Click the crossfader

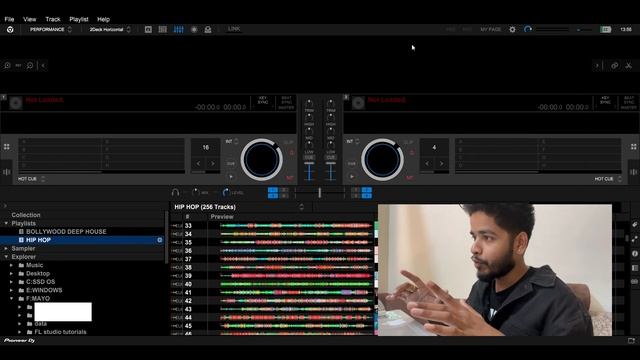320,192
